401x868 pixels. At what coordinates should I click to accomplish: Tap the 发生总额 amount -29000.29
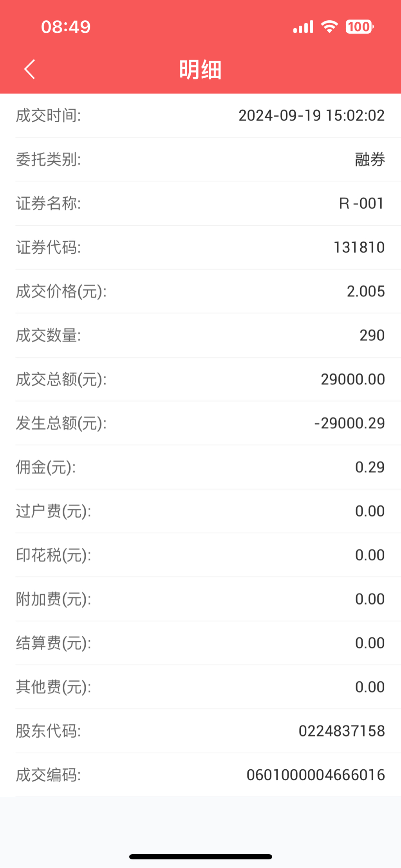point(349,423)
